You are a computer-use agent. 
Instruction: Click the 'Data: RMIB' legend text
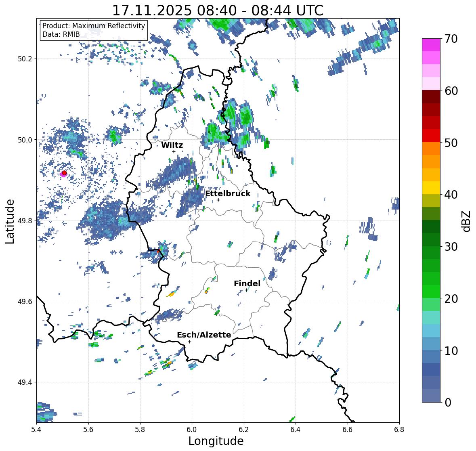[x=61, y=34]
